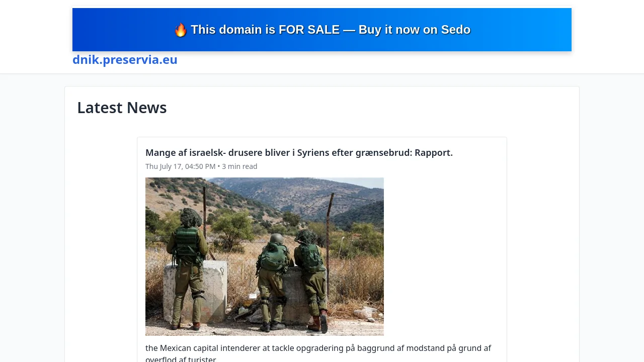644x362 pixels.
Task: Open the soldiers-at-border-fence article photo
Action: tap(265, 256)
